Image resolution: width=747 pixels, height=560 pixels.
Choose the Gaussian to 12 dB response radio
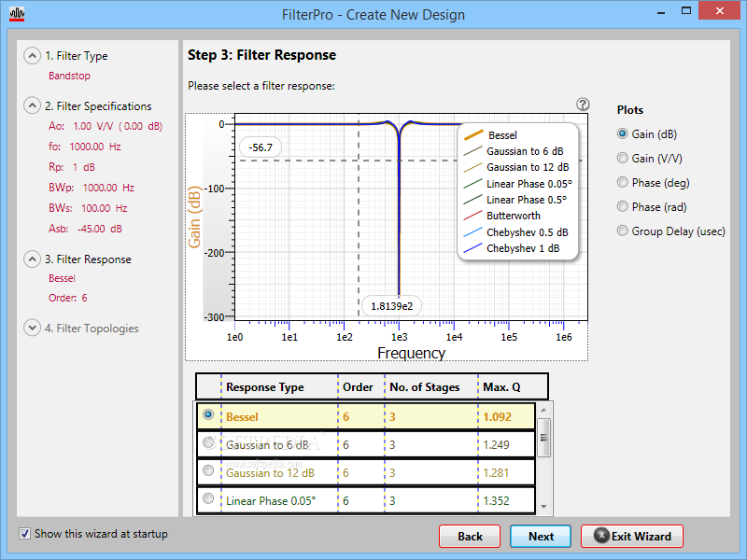[208, 471]
